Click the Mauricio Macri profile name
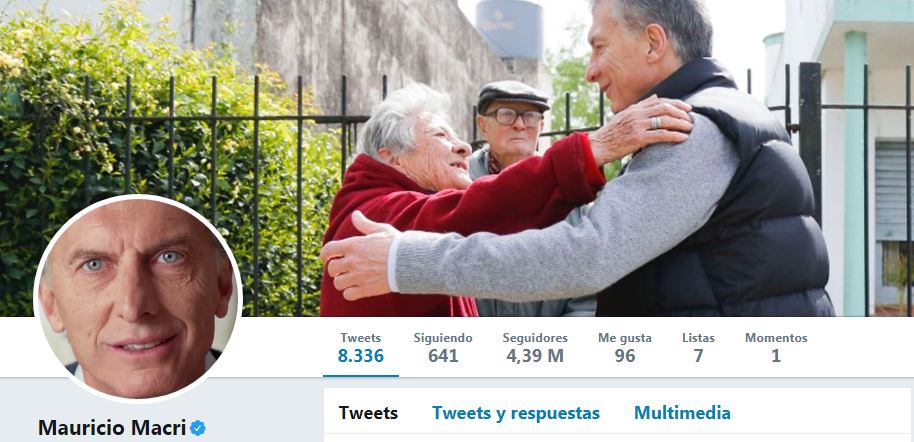 [112, 427]
